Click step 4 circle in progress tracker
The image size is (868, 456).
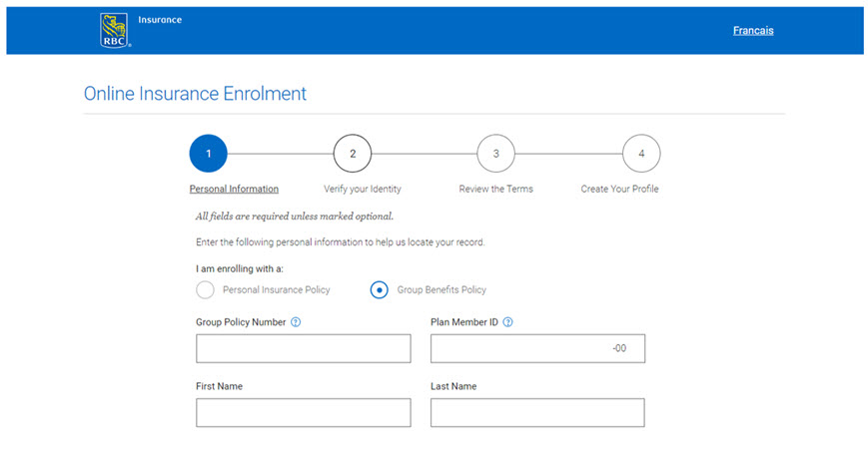click(x=641, y=153)
